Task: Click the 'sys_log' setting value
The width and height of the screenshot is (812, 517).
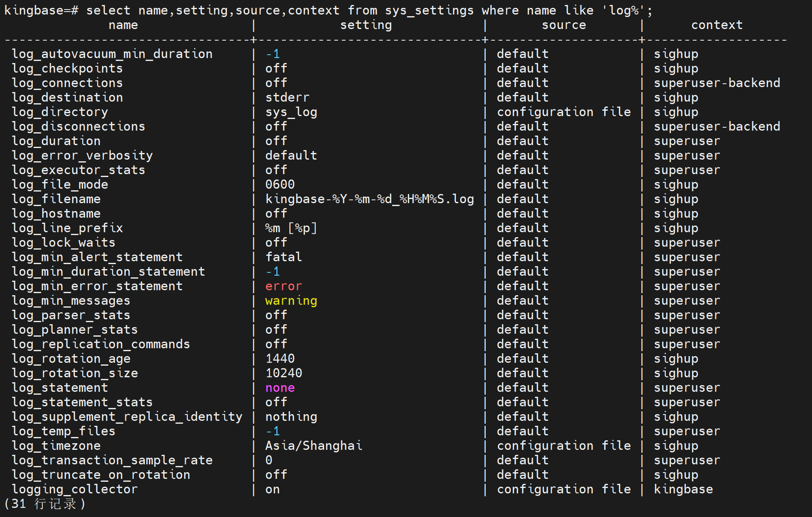Action: [x=291, y=112]
